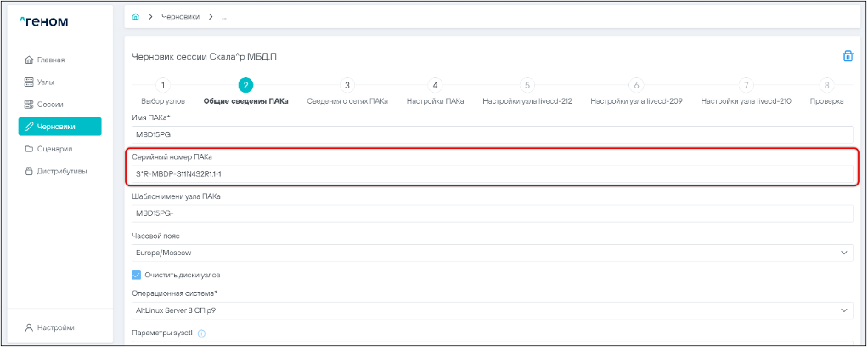Image resolution: width=868 pixels, height=347 pixels.
Task: Click the Серийный номер ПАКа field
Action: tap(493, 174)
